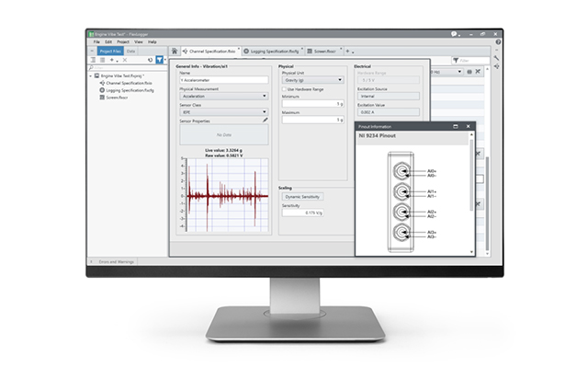Switch to the Data tab in left panel
Image resolution: width=588 pixels, height=368 pixels.
[132, 52]
